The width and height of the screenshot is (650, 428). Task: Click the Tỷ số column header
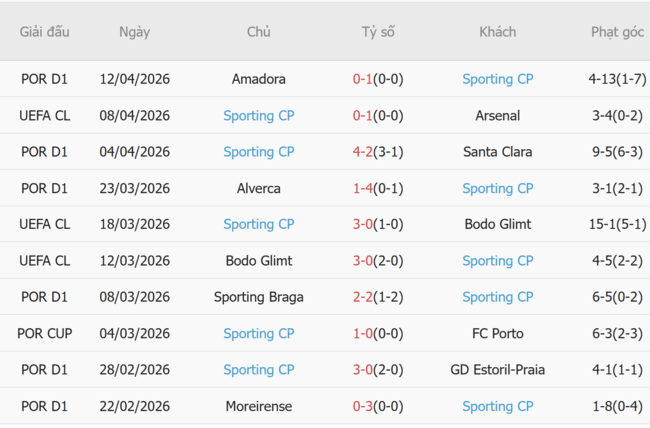click(x=378, y=32)
